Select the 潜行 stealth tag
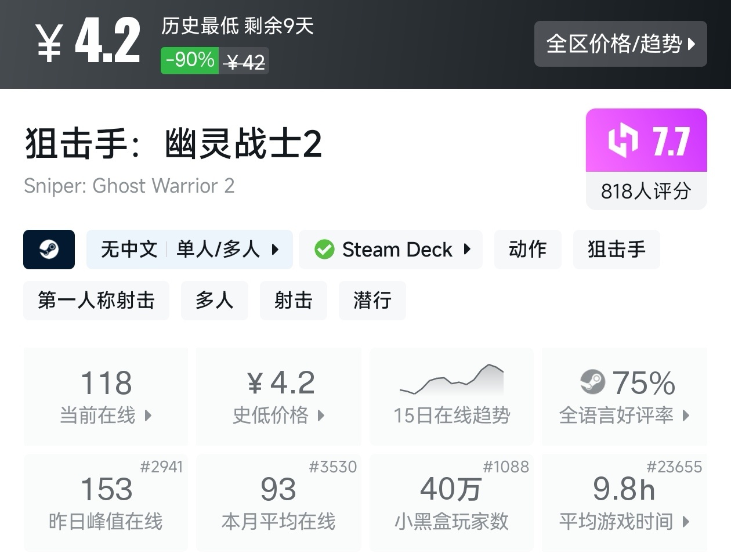 tap(372, 301)
